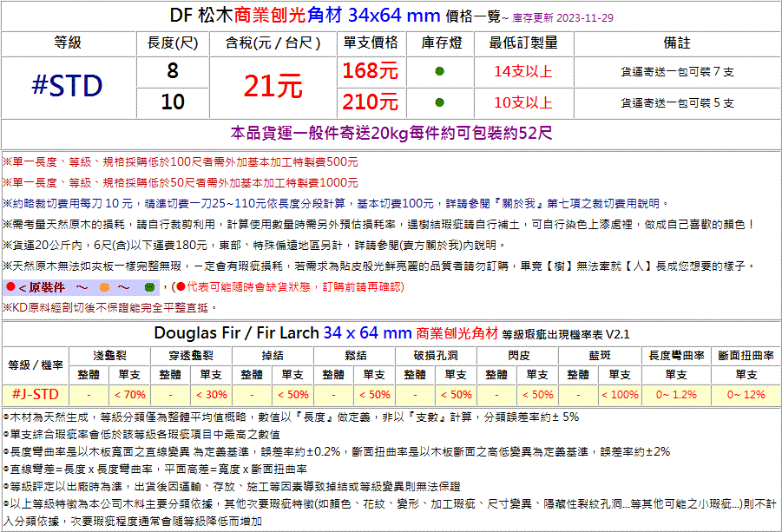The image size is (782, 532).
Task: Click the 10支以上 minimum order cell
Action: coord(522,102)
